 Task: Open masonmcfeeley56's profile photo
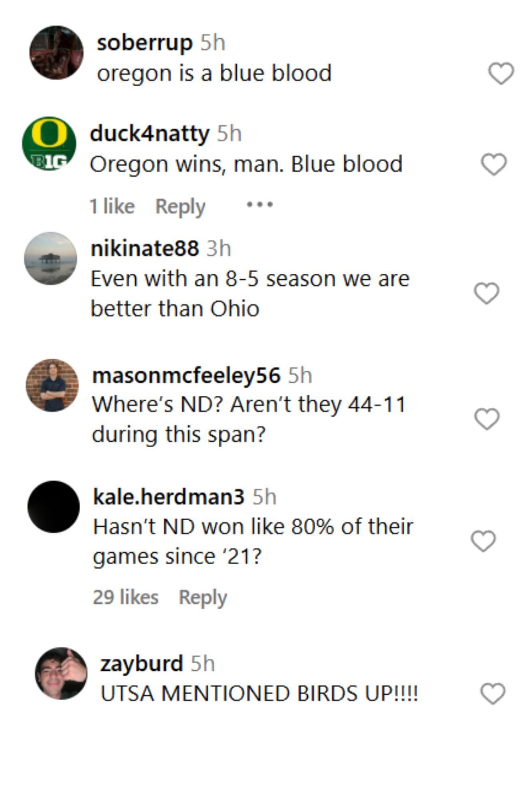click(x=52, y=385)
